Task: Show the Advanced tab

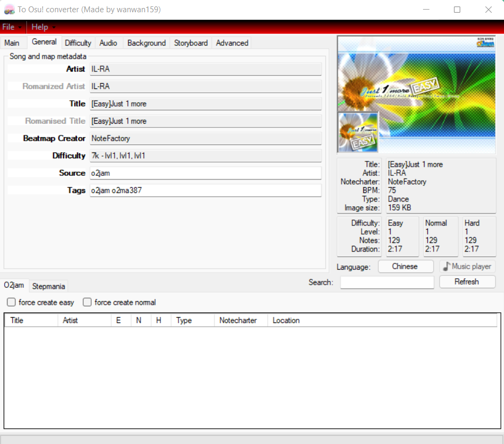Action: 232,43
